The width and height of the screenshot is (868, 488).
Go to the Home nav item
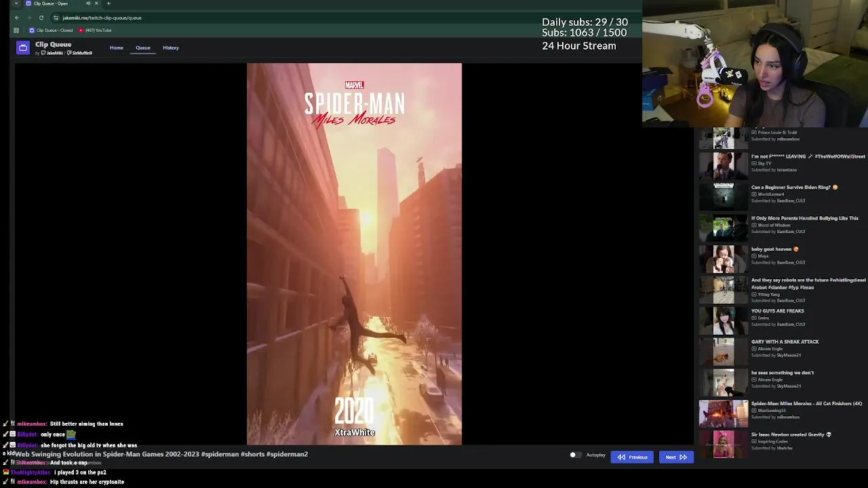[x=117, y=47]
